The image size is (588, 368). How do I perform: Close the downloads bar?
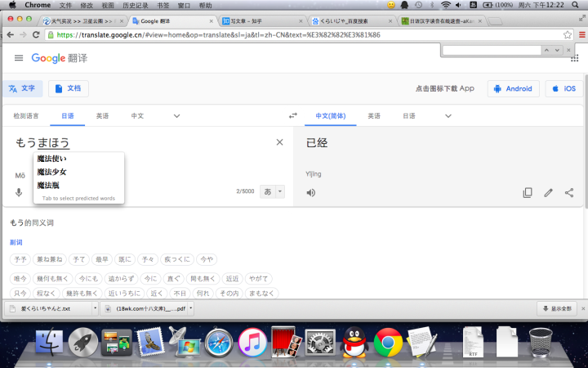(583, 308)
